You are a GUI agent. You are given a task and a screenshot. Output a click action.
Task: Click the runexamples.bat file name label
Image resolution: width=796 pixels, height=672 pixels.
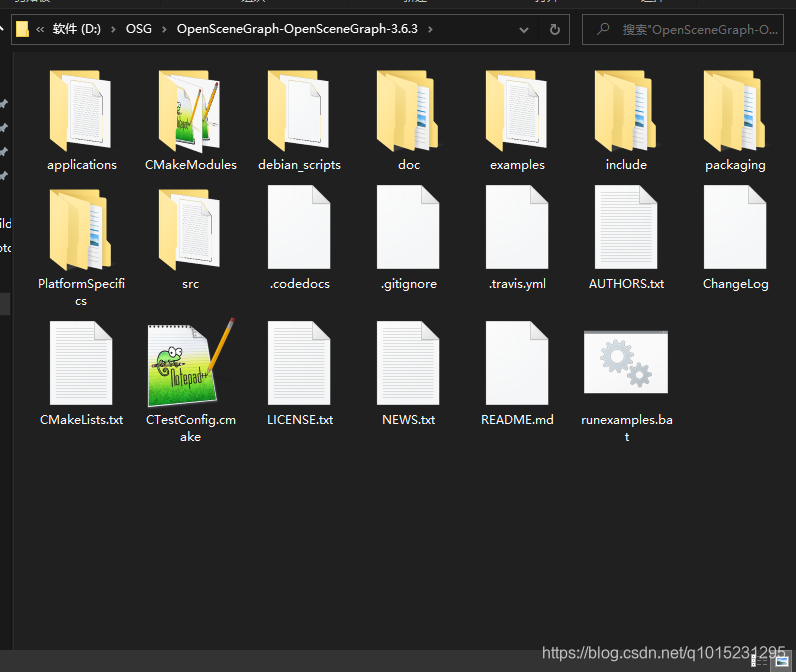click(626, 428)
